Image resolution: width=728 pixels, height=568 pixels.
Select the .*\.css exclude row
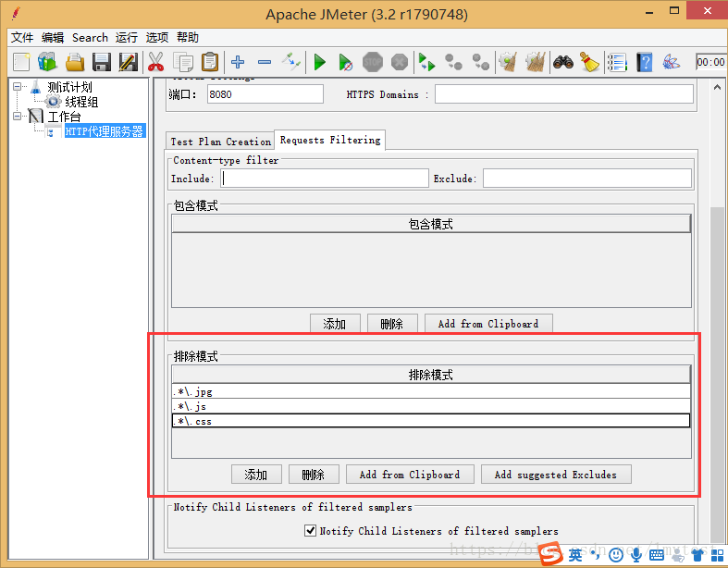pos(431,421)
